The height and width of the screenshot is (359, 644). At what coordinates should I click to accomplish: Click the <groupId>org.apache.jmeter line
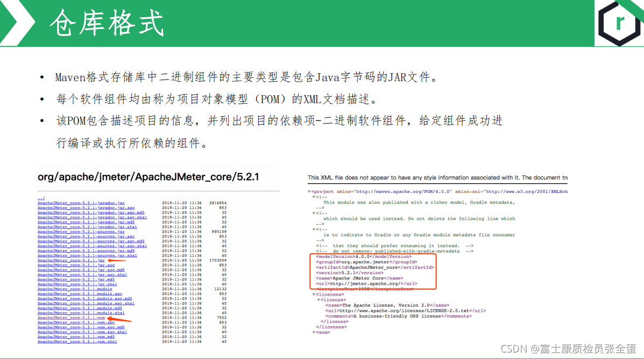[x=366, y=262]
